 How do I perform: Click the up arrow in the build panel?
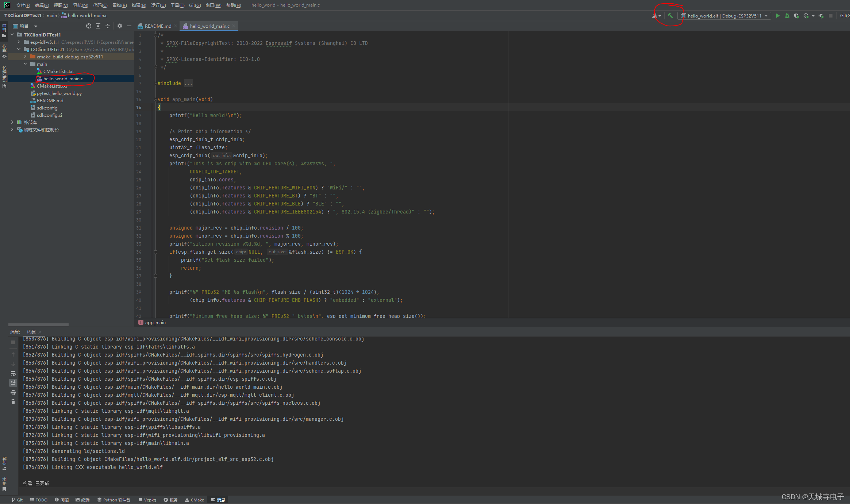tap(13, 354)
